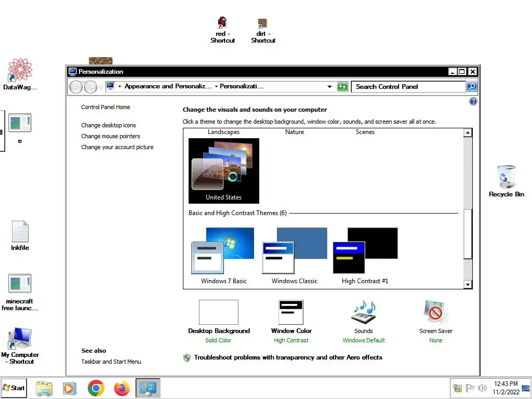
Task: Troubleshoot problems with transparency and Aero effects
Action: 288,357
